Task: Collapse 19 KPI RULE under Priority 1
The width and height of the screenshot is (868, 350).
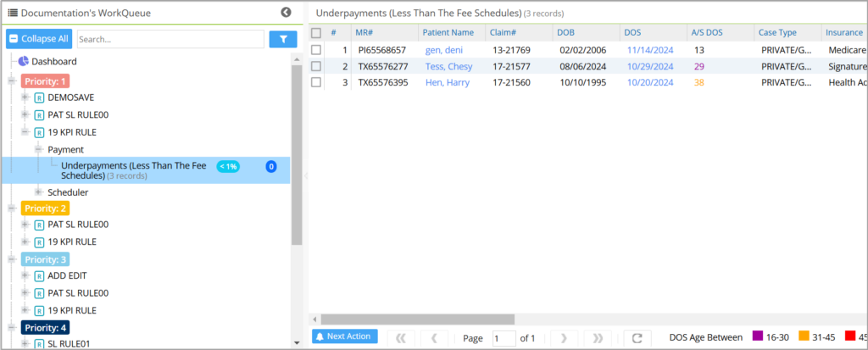Action: [25, 132]
